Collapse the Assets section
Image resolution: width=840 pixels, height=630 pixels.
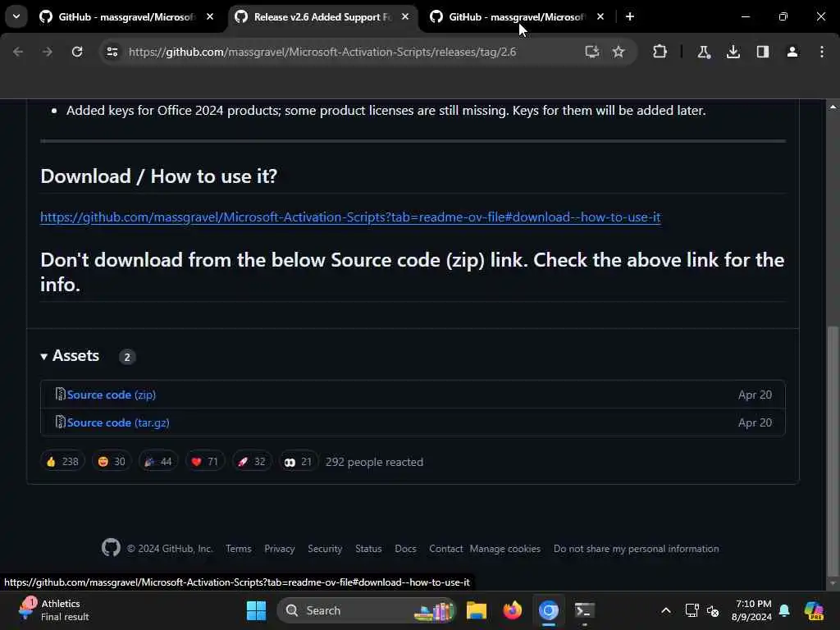[71, 356]
